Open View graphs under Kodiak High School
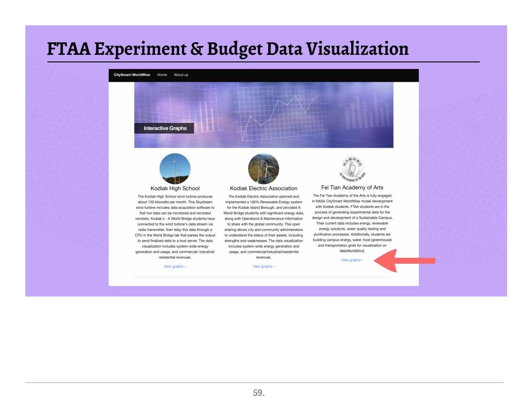Viewport: 532px width, 411px height. click(175, 266)
